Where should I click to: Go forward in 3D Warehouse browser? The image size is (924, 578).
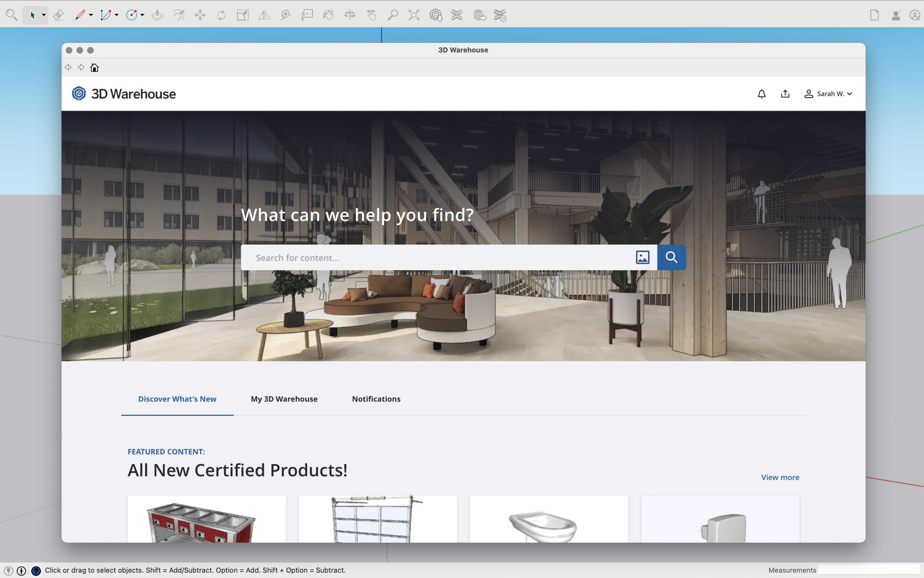pyautogui.click(x=81, y=67)
